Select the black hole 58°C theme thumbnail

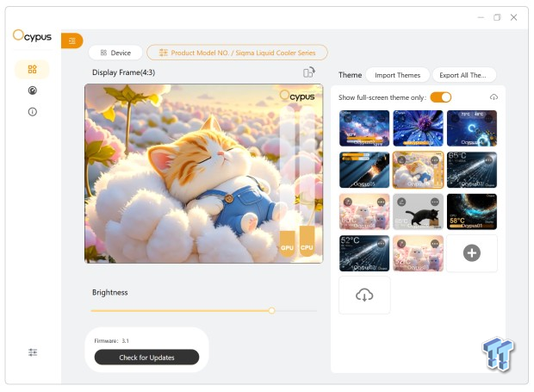tap(471, 211)
